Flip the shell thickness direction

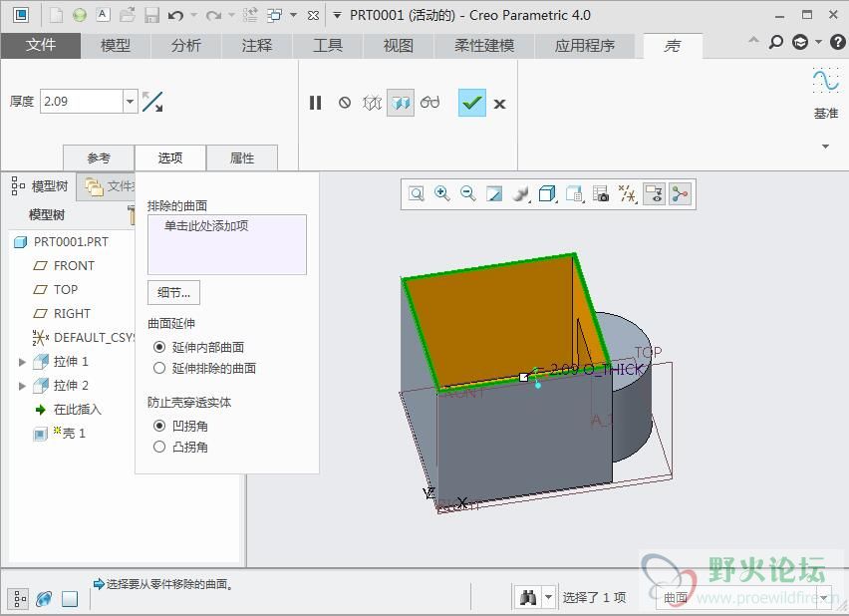[152, 102]
